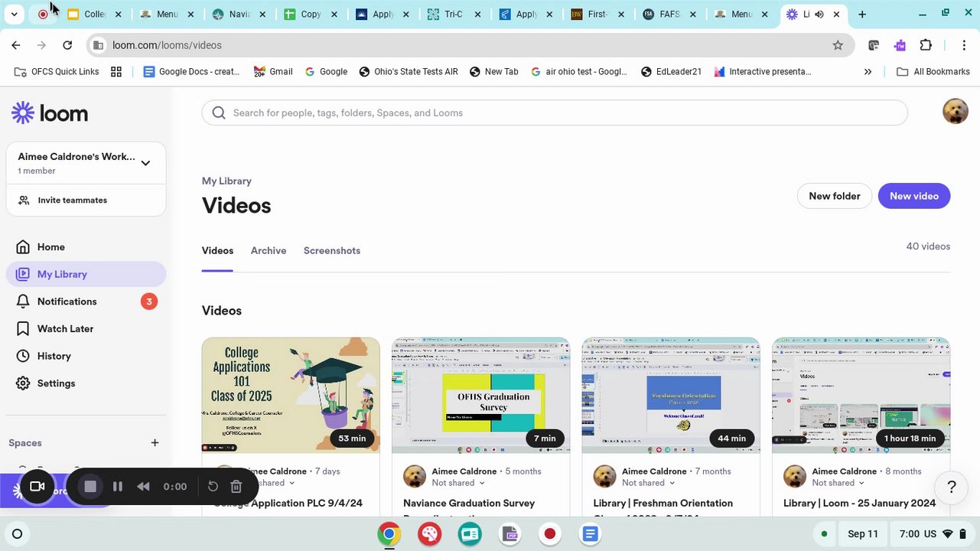Click the New folder button
The width and height of the screenshot is (980, 551).
[835, 196]
